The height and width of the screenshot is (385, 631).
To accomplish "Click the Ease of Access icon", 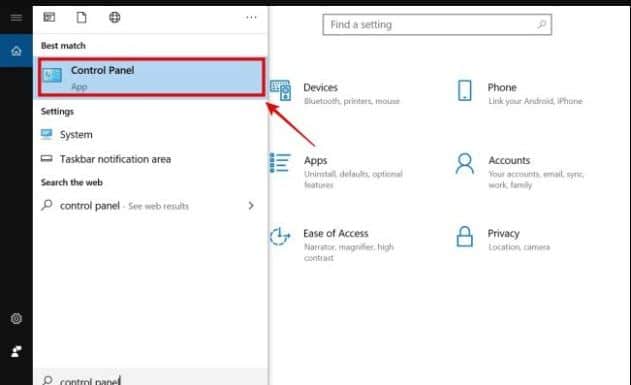I will click(x=280, y=236).
